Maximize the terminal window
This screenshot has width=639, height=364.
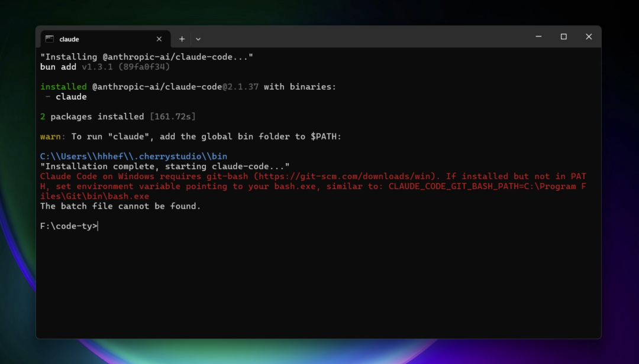click(564, 37)
